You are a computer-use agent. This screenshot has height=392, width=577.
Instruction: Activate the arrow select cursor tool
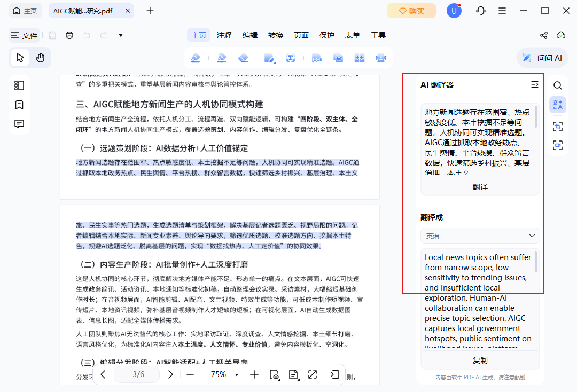(20, 58)
